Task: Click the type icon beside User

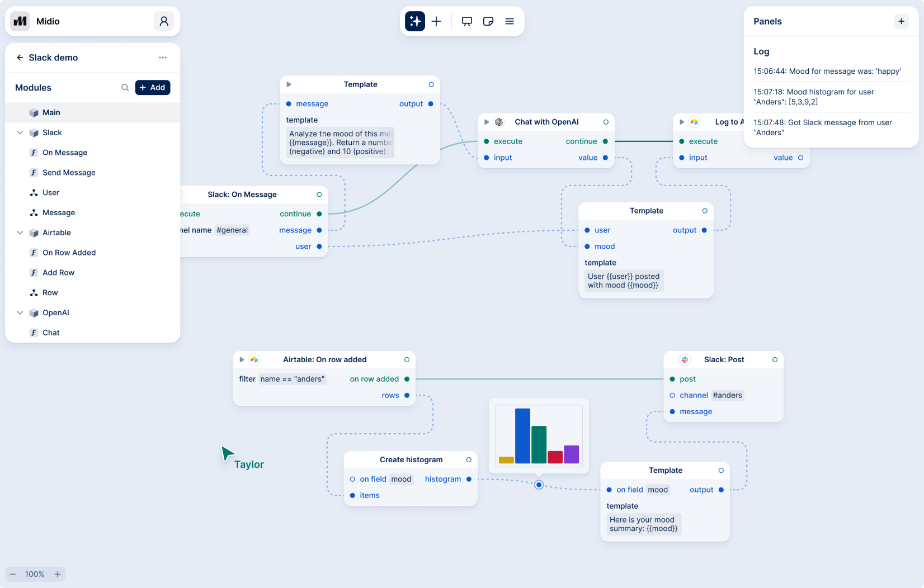Action: tap(34, 193)
